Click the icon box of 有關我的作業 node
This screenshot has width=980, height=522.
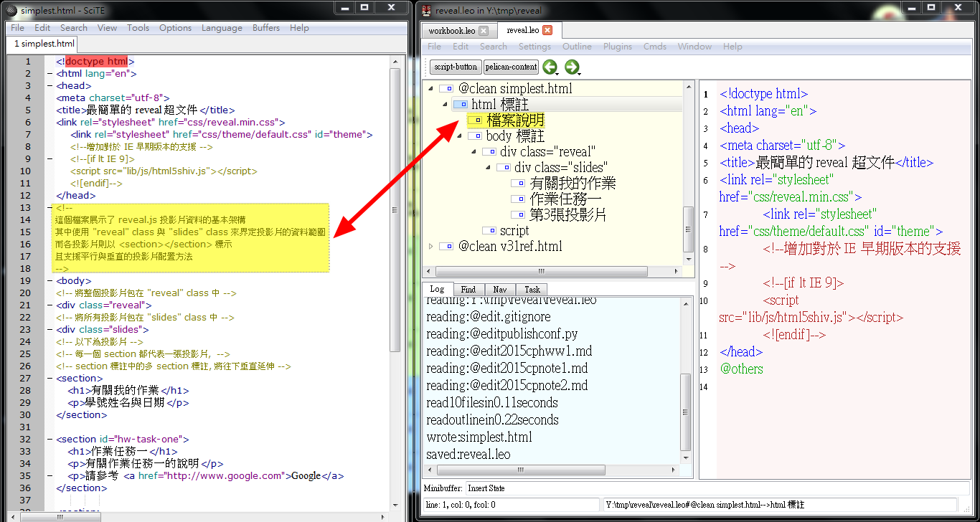[x=518, y=183]
